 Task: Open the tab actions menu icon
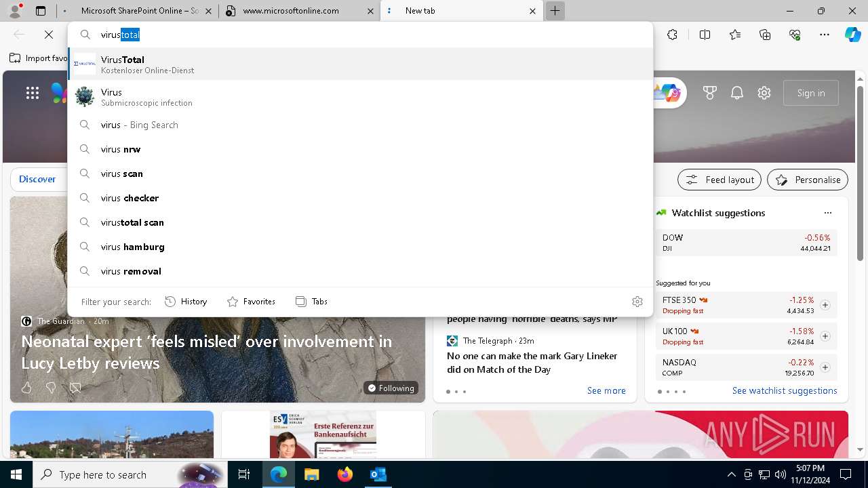point(41,11)
